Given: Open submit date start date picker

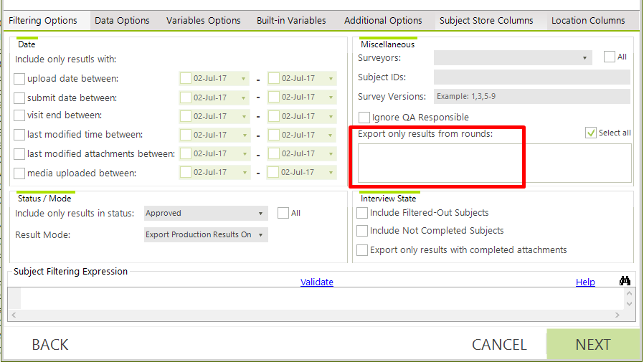Looking at the screenshot, I should pyautogui.click(x=244, y=97).
